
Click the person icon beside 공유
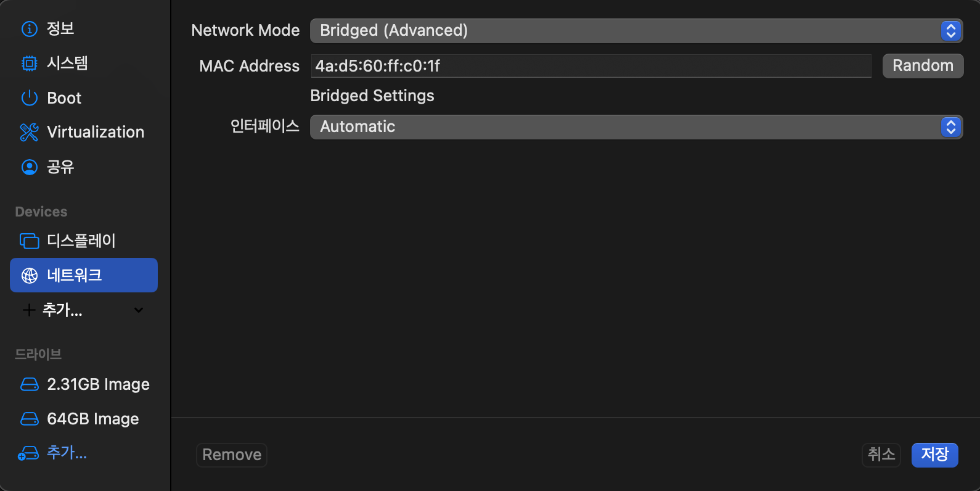tap(30, 167)
